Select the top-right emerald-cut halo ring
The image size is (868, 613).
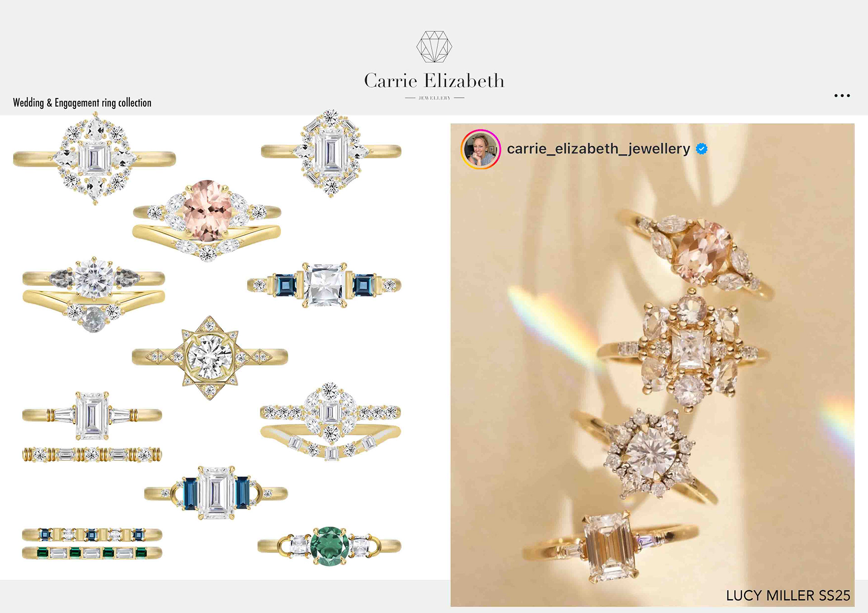[x=331, y=153]
